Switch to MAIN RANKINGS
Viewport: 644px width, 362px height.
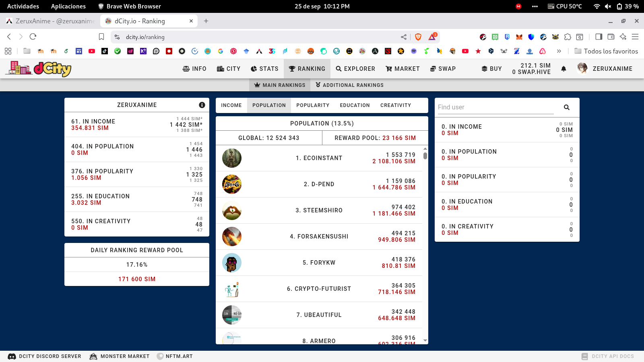point(280,85)
